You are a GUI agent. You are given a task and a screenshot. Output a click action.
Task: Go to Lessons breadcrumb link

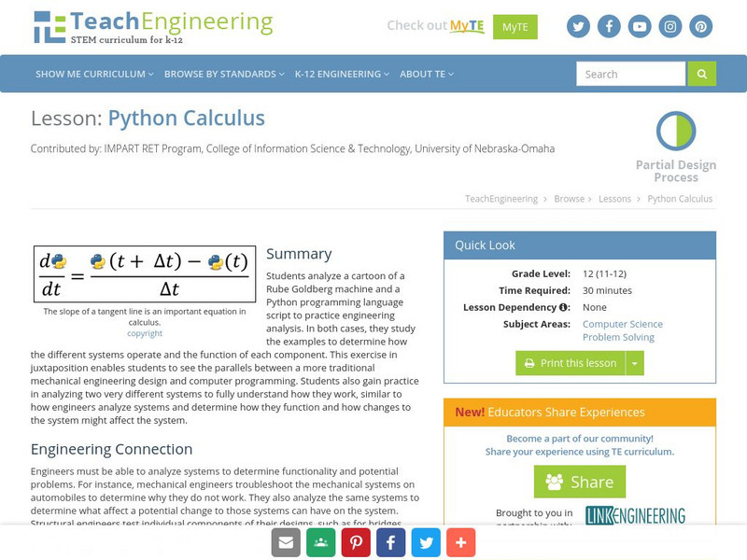(614, 199)
